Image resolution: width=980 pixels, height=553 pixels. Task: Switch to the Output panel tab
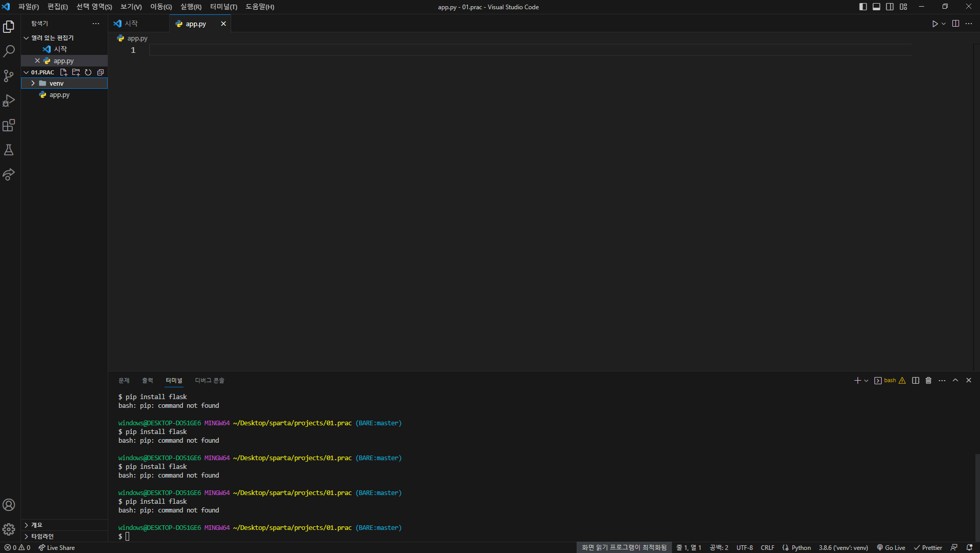point(148,380)
